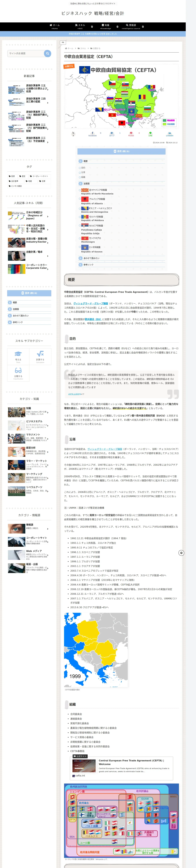Open the ビジネスモデル knowledge category
196x868 pixels.
click(29, 425)
